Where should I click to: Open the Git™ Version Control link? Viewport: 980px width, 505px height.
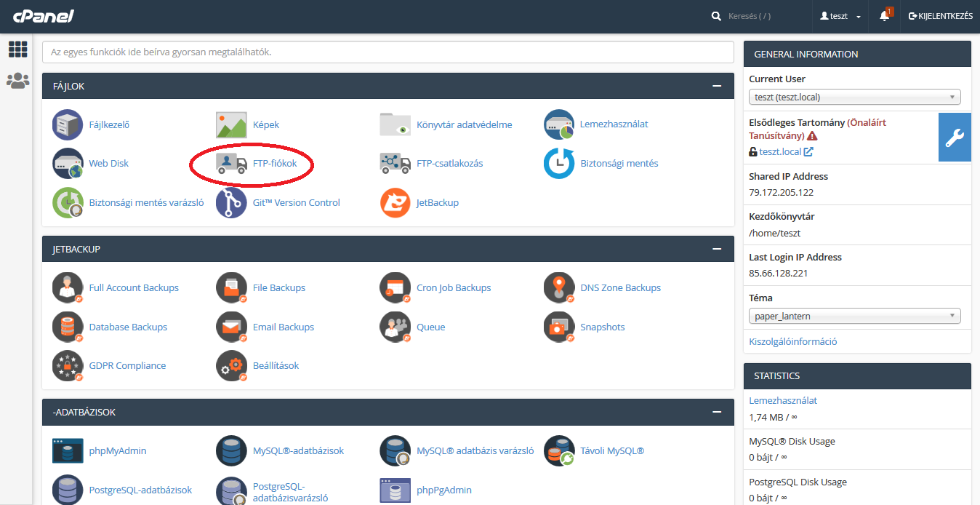(297, 202)
